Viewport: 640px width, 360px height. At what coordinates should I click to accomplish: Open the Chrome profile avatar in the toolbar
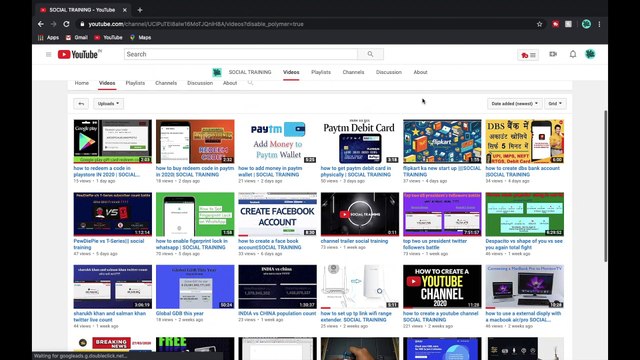click(586, 24)
